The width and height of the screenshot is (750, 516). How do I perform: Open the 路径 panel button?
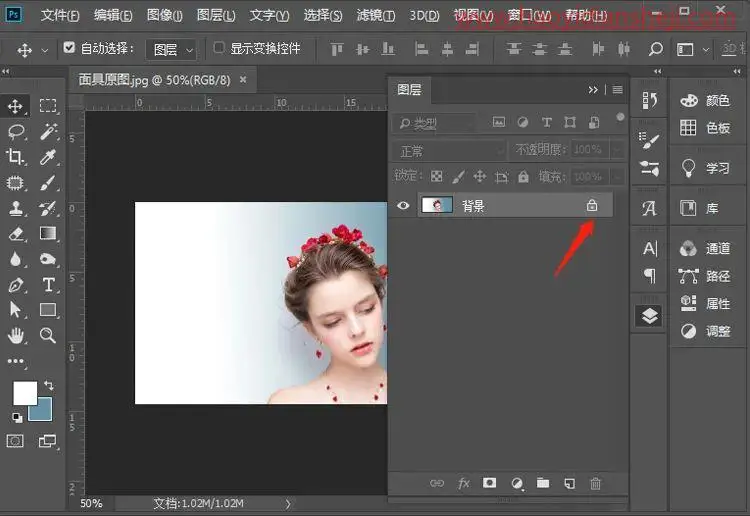pyautogui.click(x=706, y=276)
